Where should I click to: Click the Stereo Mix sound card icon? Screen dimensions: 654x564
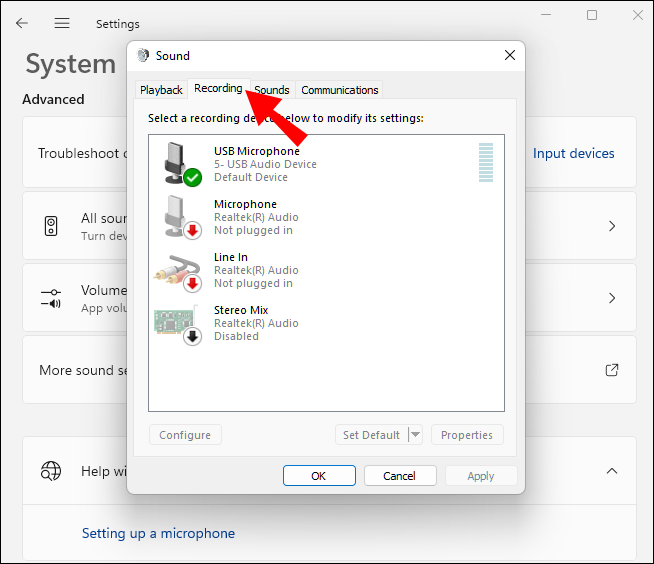tap(176, 322)
